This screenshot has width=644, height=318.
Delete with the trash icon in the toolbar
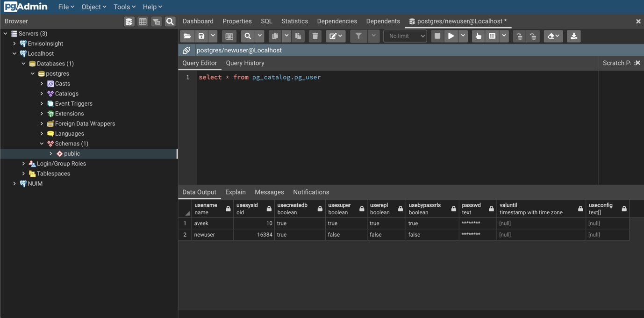click(314, 36)
